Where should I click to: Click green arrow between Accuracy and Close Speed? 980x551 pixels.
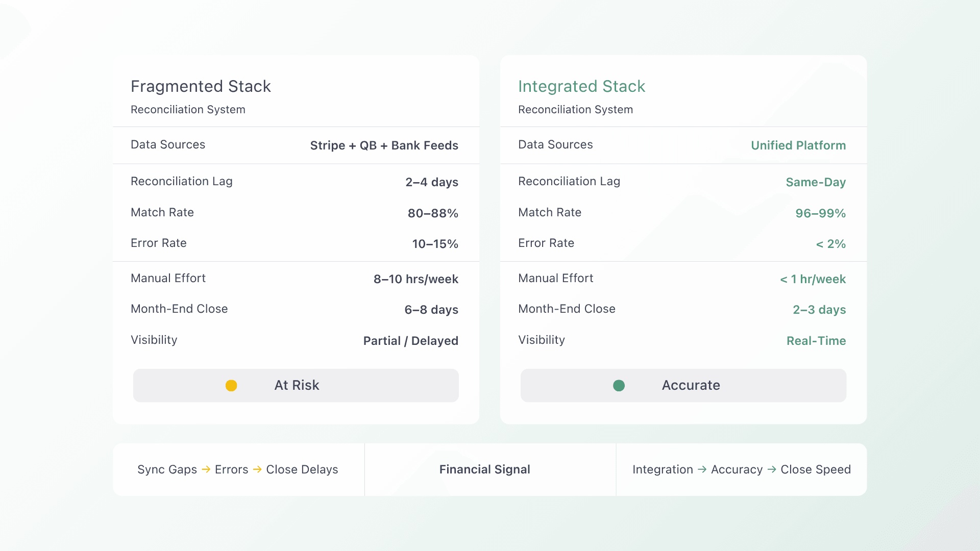pyautogui.click(x=771, y=469)
